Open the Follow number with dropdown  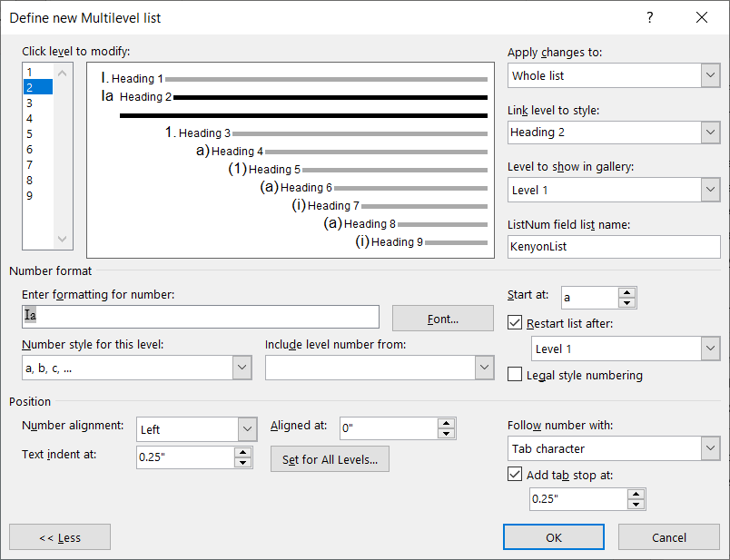point(710,448)
